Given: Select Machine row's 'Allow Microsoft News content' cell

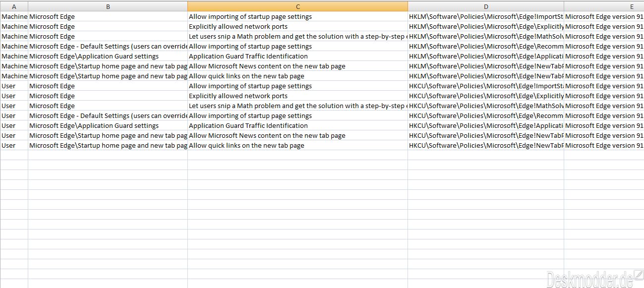Looking at the screenshot, I should click(x=297, y=66).
